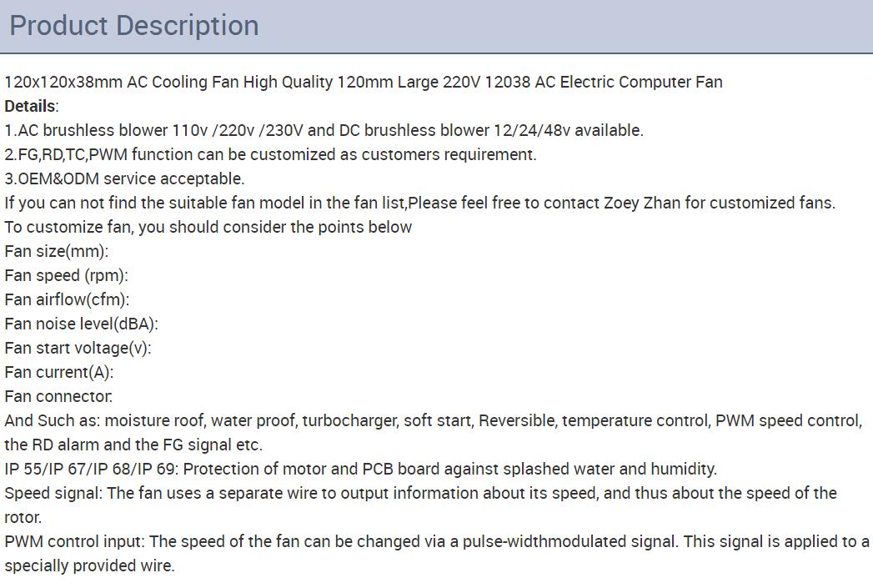
Task: Click the IP 55/IP 67 protection line
Action: [x=361, y=469]
